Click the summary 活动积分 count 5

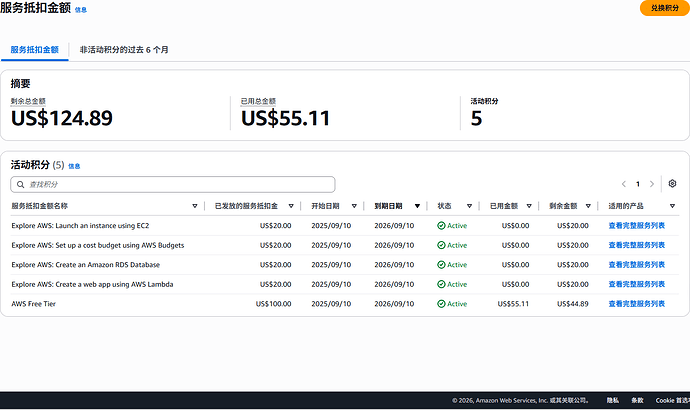477,118
